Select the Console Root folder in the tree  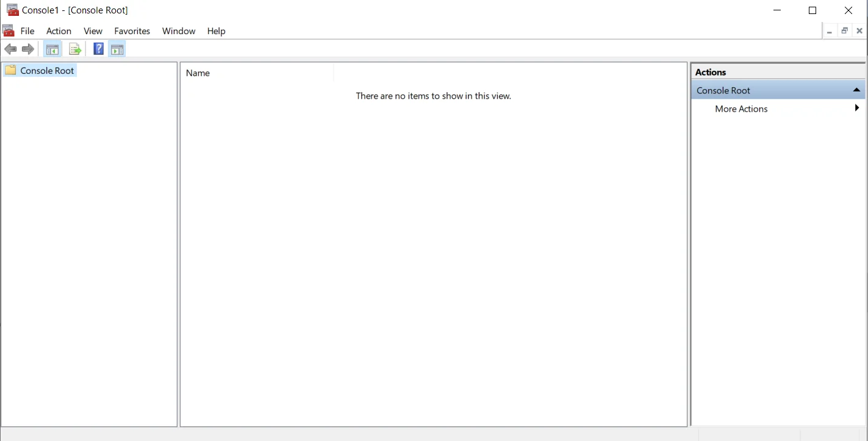click(x=47, y=71)
